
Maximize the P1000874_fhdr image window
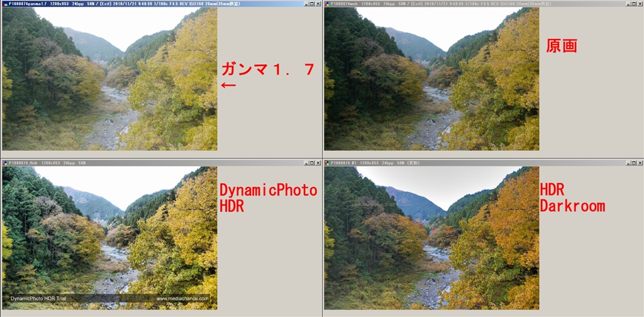coord(312,163)
